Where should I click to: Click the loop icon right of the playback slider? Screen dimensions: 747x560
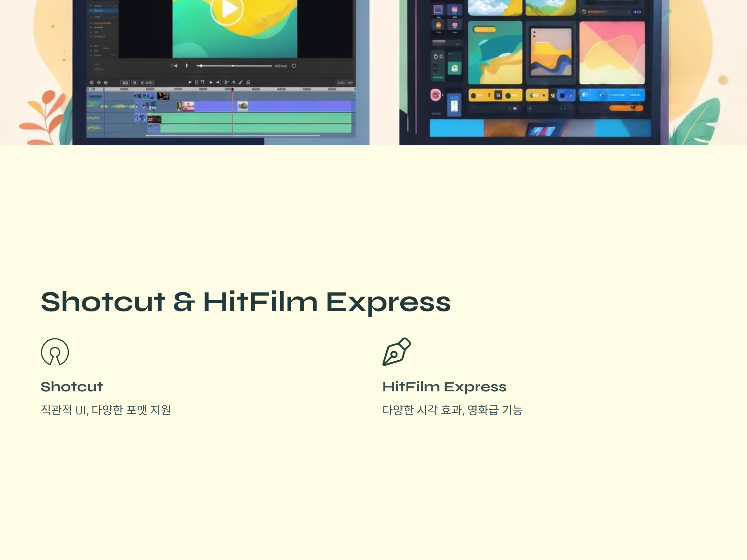(x=294, y=66)
